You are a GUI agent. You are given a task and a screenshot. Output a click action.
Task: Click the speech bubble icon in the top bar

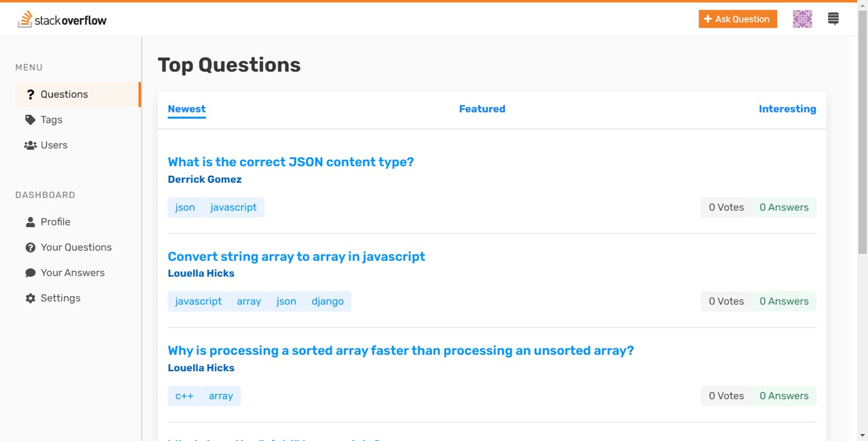coord(833,18)
